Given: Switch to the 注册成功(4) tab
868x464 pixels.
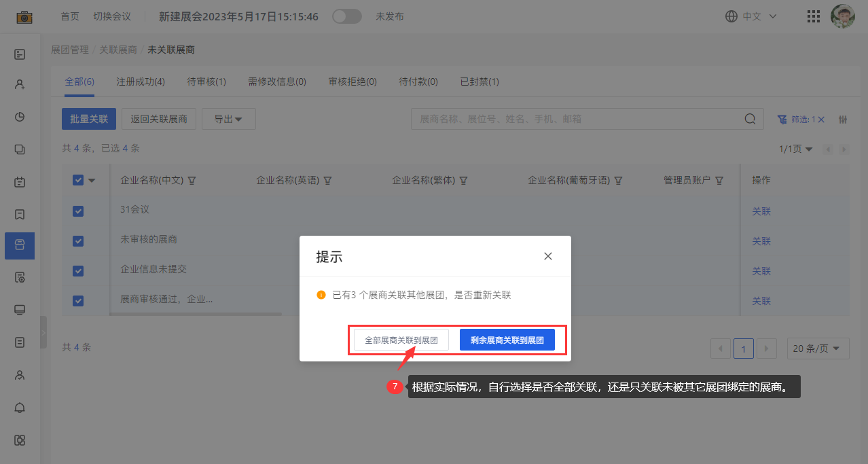Looking at the screenshot, I should click(141, 82).
